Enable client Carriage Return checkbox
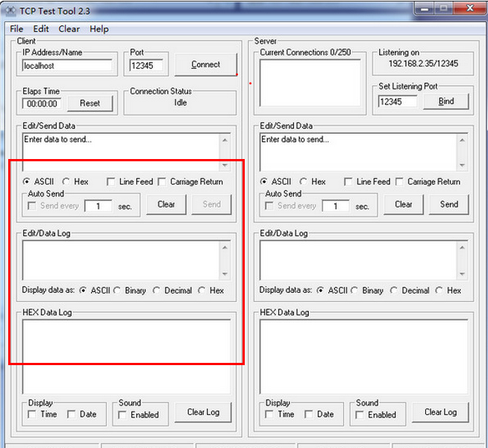The height and width of the screenshot is (448, 488). pyautogui.click(x=162, y=181)
